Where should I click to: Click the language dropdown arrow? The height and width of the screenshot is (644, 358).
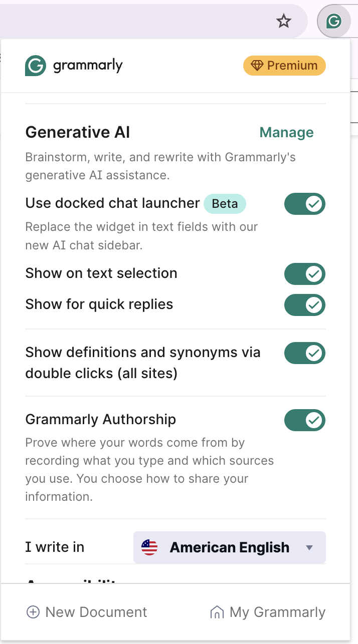tap(309, 548)
